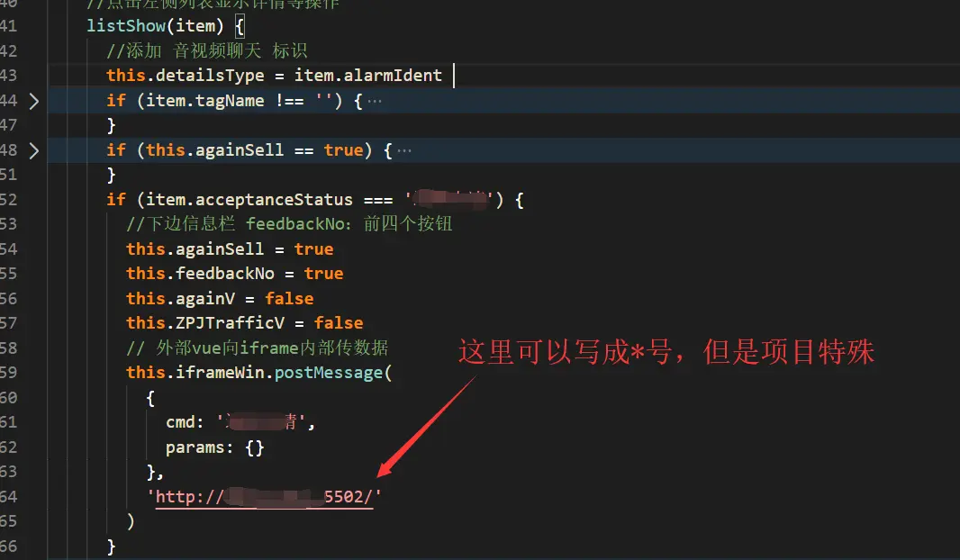Click the cmd key inside the message object
960x560 pixels.
coord(180,422)
